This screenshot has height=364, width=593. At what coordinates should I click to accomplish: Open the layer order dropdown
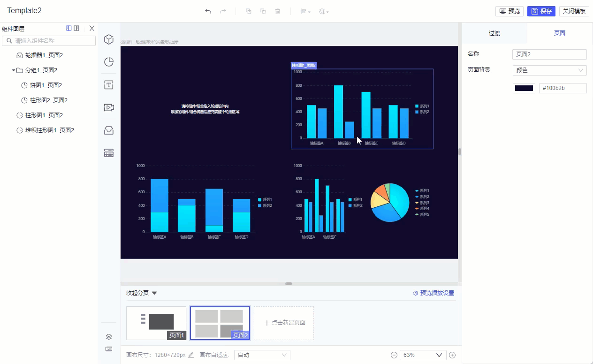[x=324, y=11]
